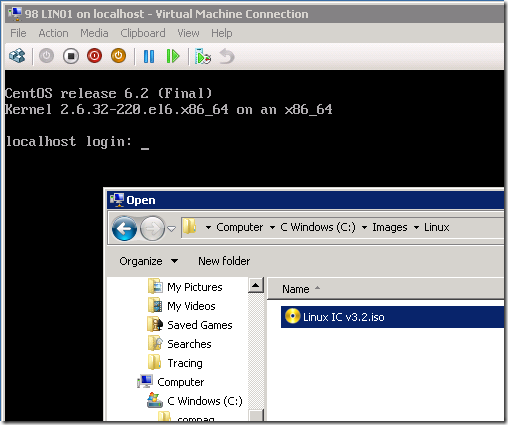This screenshot has width=508, height=425.
Task: Open the File menu
Action: 18,33
